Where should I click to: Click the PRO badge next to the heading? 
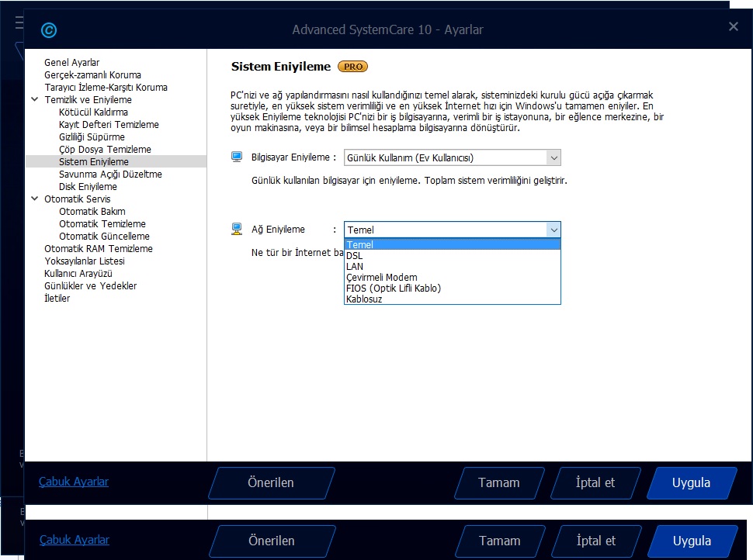click(353, 67)
